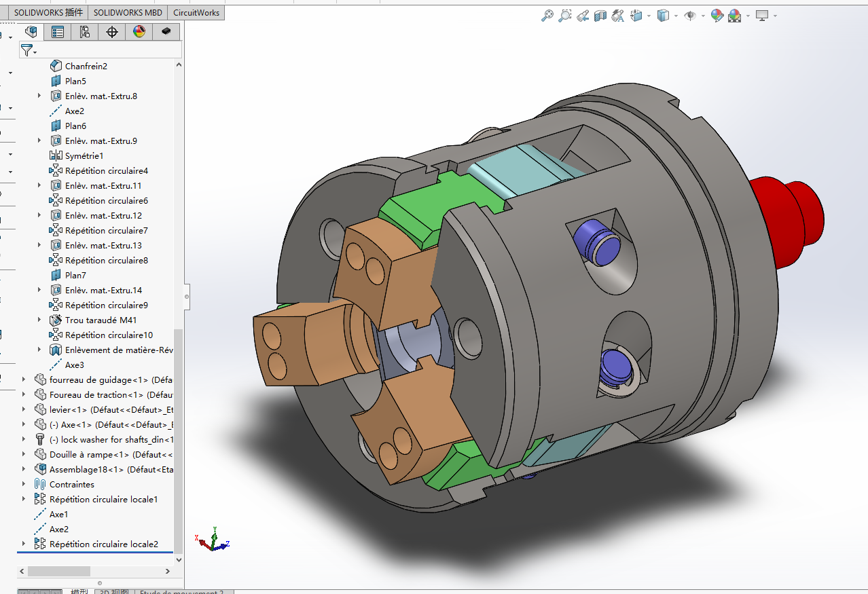Expand Enlèv. mat.-Extru.12 feature
Screen dimensions: 868x594
39,215
